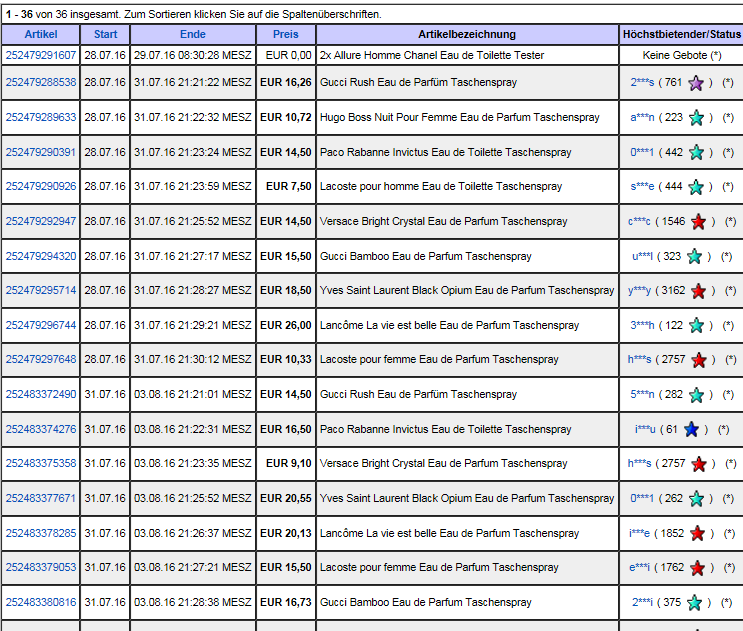Open item number 252483377671

41,498
